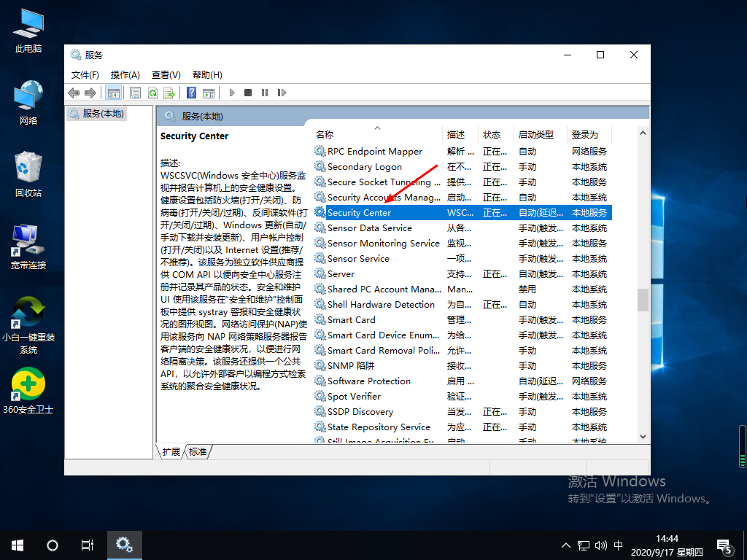Open the 查看(V) menu
The height and width of the screenshot is (560, 747).
coord(166,74)
